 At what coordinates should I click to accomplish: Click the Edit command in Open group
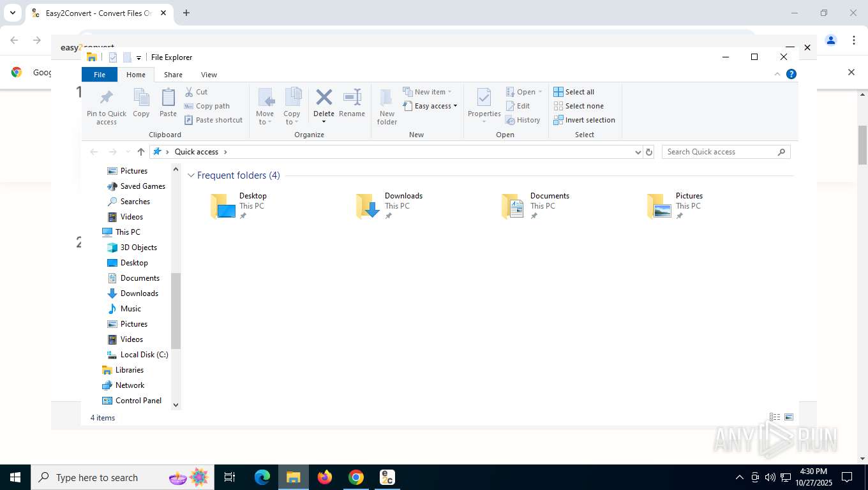[518, 106]
